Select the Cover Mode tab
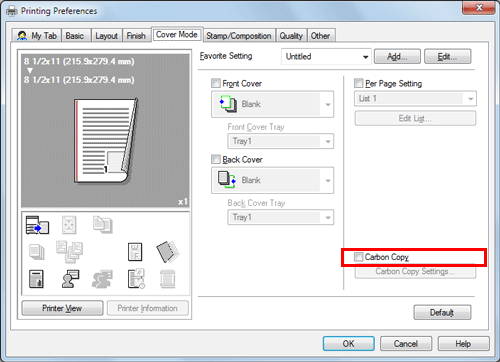Viewport: 500px width, 362px height. pos(177,35)
